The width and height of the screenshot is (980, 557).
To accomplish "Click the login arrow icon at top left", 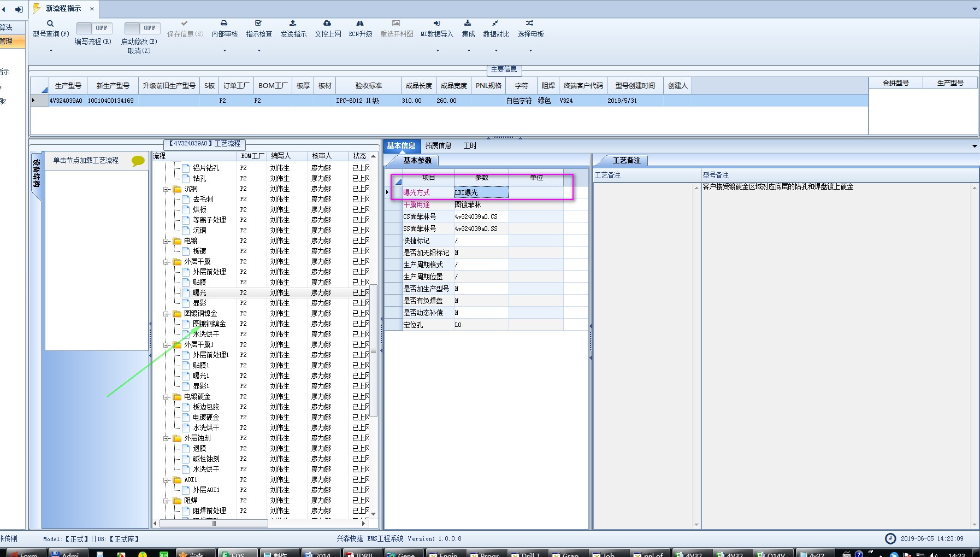I will tap(19, 9).
